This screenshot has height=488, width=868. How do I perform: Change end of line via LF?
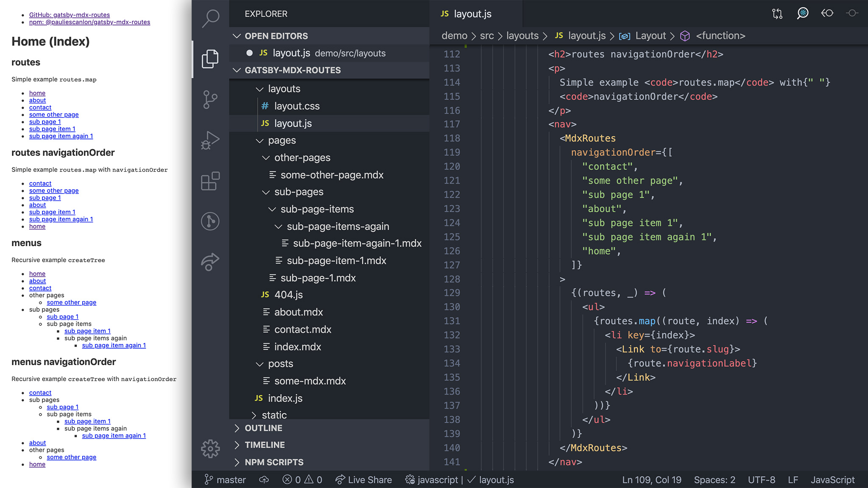point(793,480)
